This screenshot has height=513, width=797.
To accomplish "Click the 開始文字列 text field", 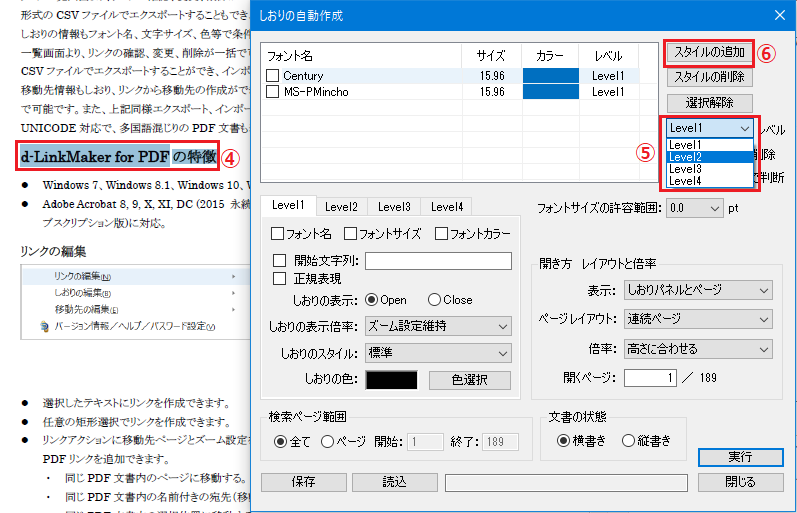I will click(x=438, y=261).
